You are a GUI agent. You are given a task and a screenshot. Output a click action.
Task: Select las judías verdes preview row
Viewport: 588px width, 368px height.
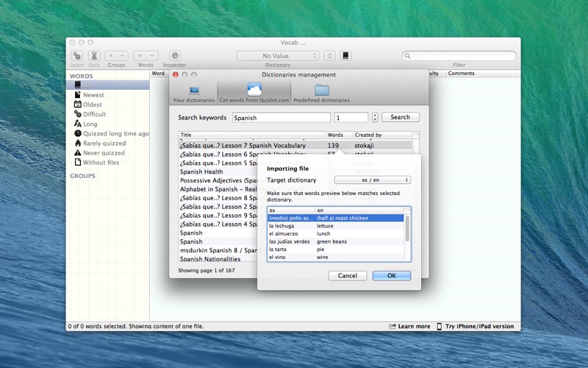336,241
